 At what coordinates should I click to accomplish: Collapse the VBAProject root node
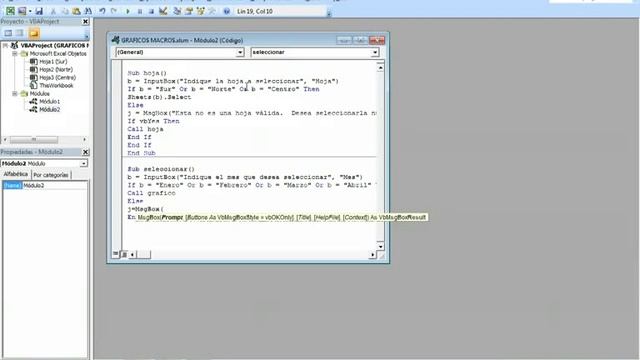pyautogui.click(x=5, y=45)
